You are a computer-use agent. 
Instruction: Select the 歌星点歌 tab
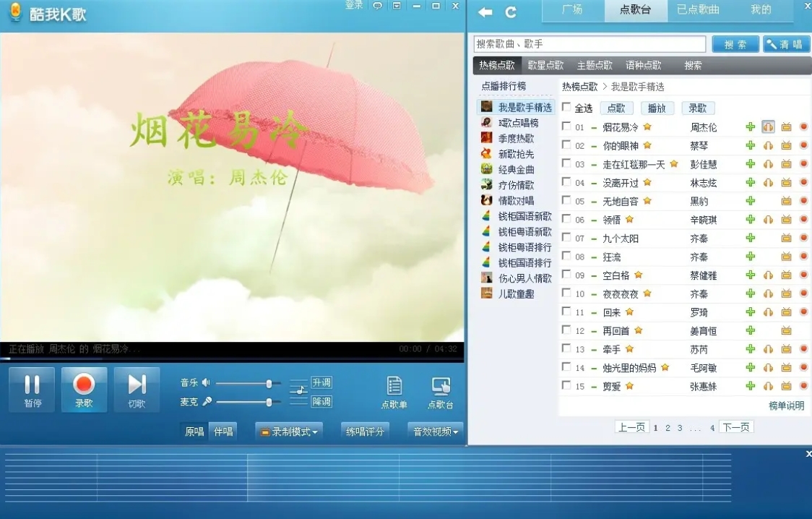(x=545, y=65)
